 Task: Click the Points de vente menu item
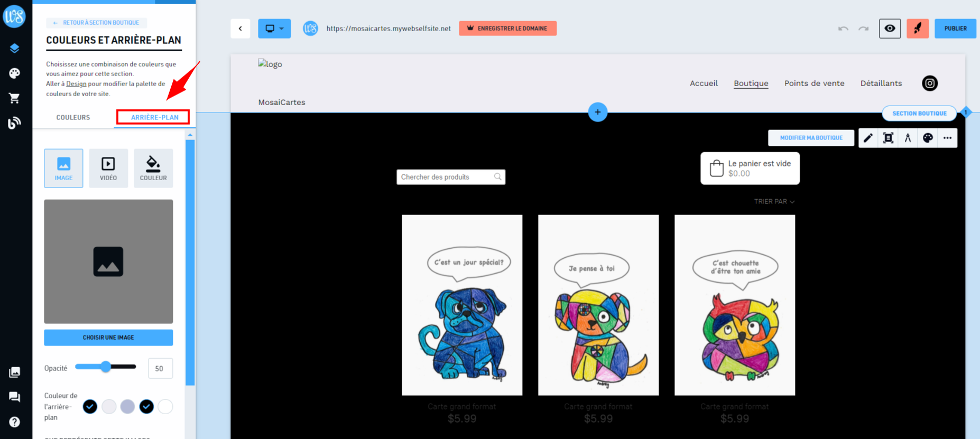pyautogui.click(x=814, y=83)
